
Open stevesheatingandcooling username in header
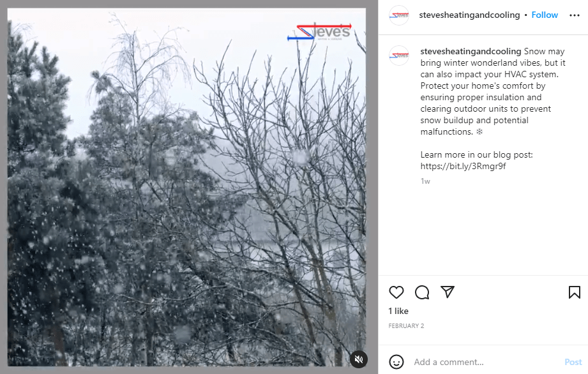(x=469, y=15)
